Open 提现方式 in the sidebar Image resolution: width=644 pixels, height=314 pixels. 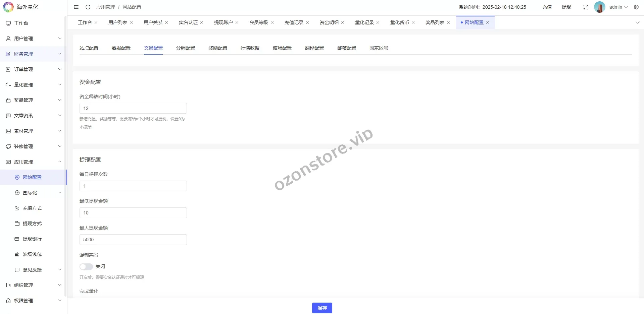tap(32, 224)
